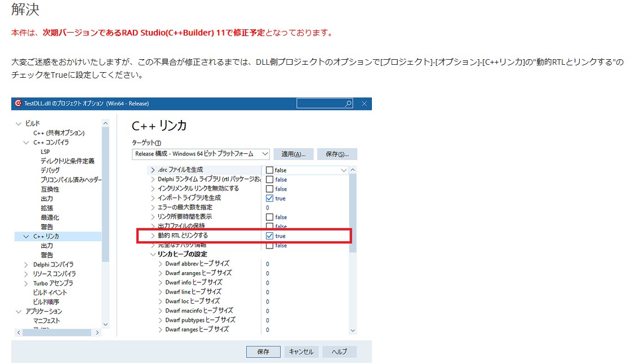Uncheck the インポート ライブラリを生成 checkbox

(269, 198)
